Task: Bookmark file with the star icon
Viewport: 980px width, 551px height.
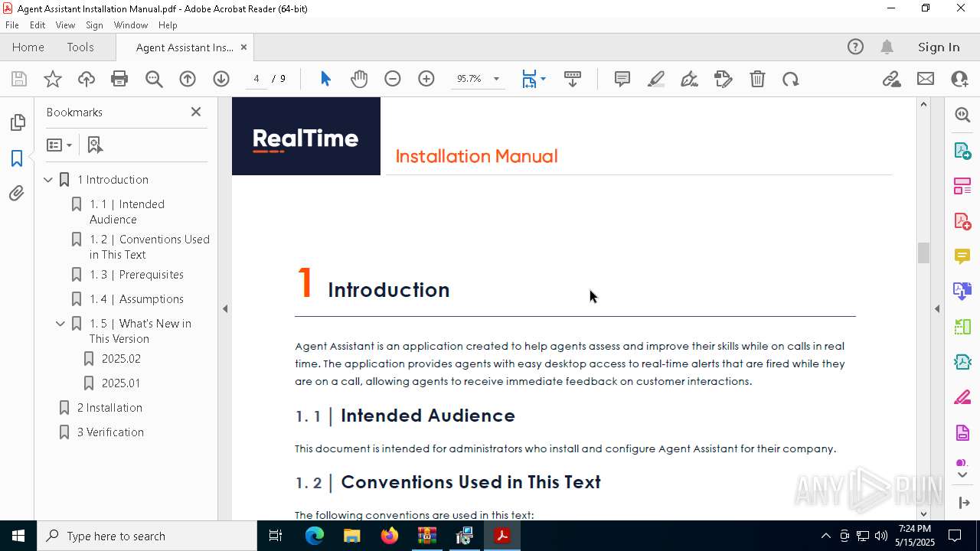Action: click(x=53, y=79)
